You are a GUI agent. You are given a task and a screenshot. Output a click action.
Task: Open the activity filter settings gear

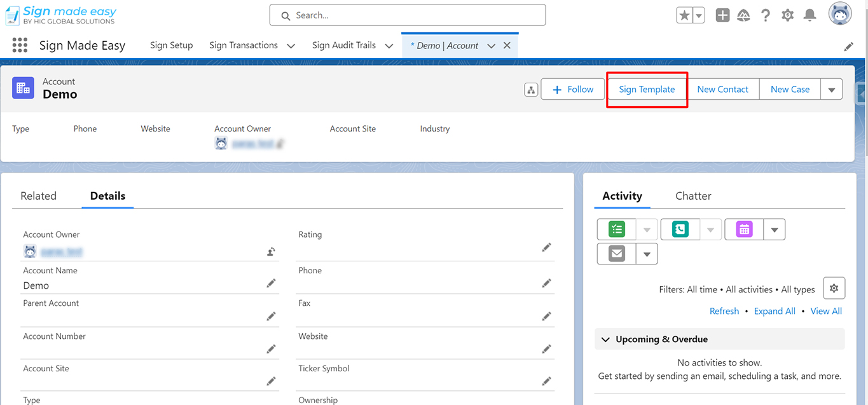coord(834,288)
